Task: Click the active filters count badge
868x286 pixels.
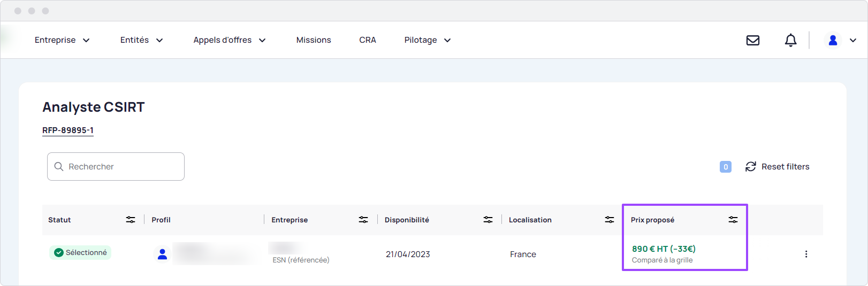Action: tap(726, 167)
